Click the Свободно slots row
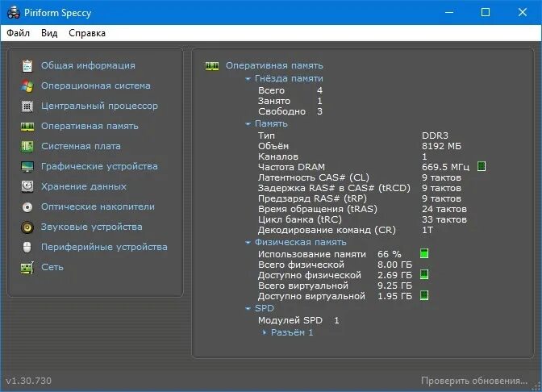542x392 pixels. point(290,111)
